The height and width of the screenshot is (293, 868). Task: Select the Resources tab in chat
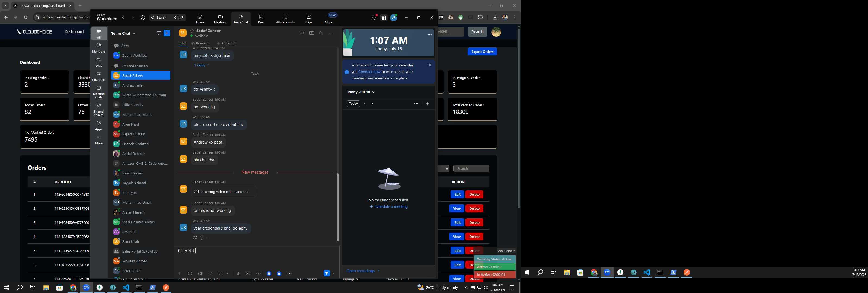[201, 43]
